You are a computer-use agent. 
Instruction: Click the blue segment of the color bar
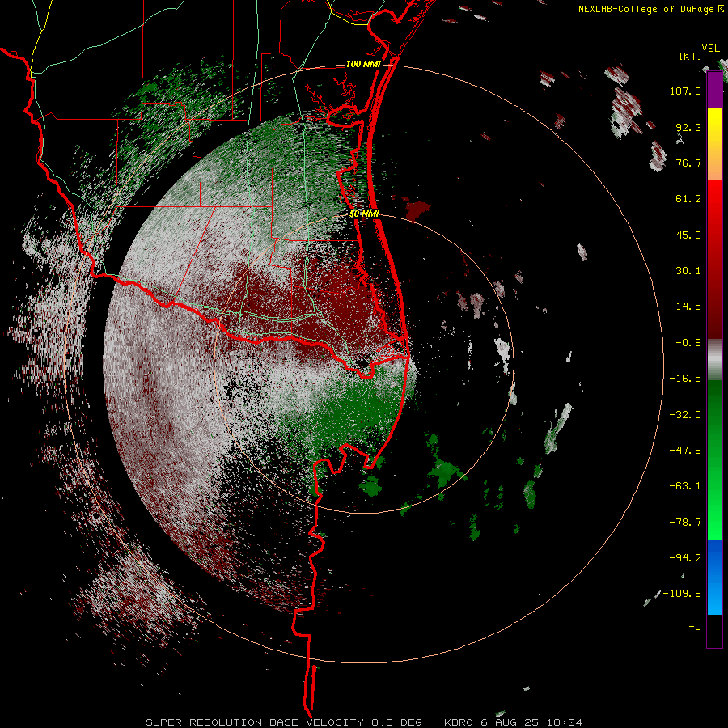pyautogui.click(x=714, y=577)
